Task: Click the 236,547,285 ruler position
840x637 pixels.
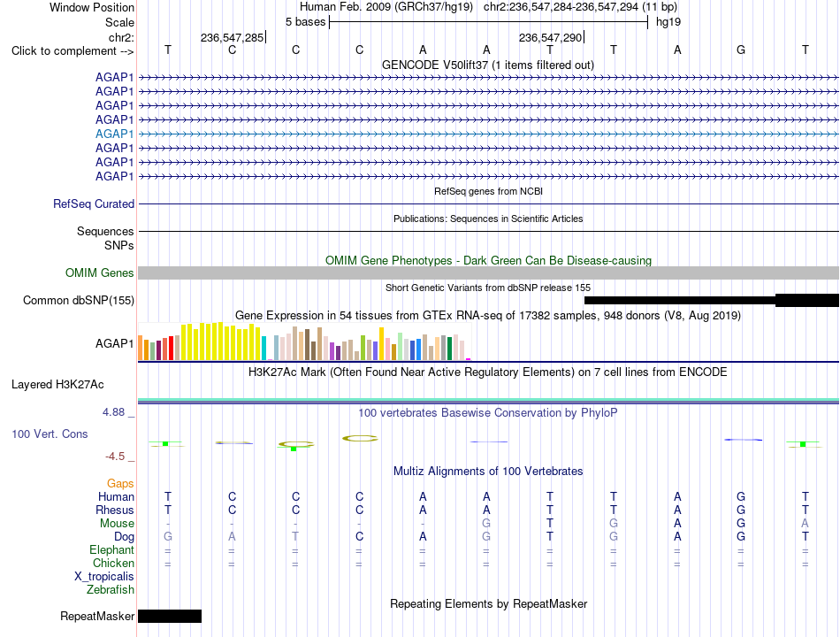Action: click(x=233, y=37)
